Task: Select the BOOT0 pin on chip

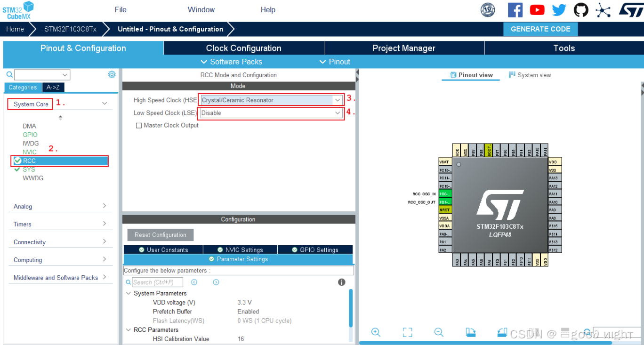Action: pyautogui.click(x=490, y=150)
